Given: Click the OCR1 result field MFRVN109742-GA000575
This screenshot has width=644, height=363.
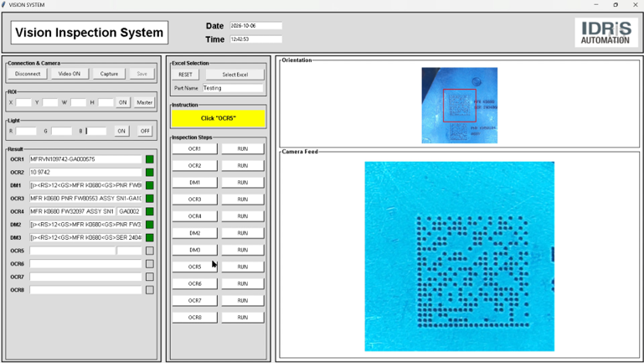Looking at the screenshot, I should [x=85, y=159].
